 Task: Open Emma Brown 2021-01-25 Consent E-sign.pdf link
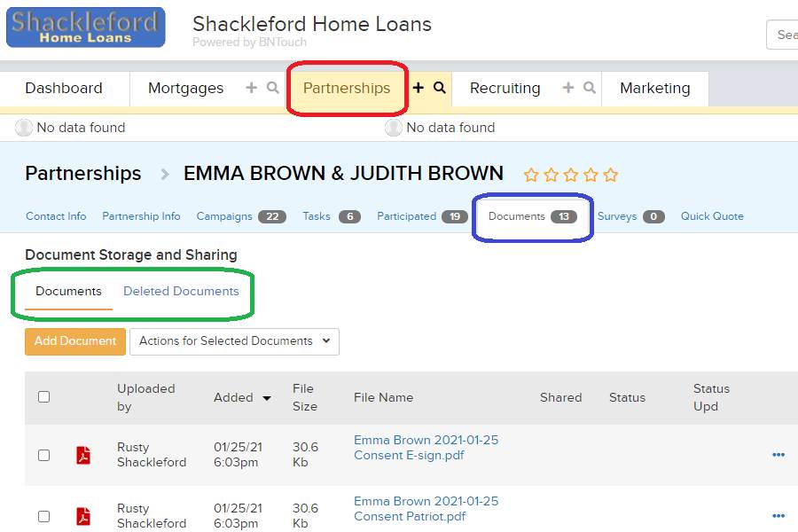pos(426,448)
